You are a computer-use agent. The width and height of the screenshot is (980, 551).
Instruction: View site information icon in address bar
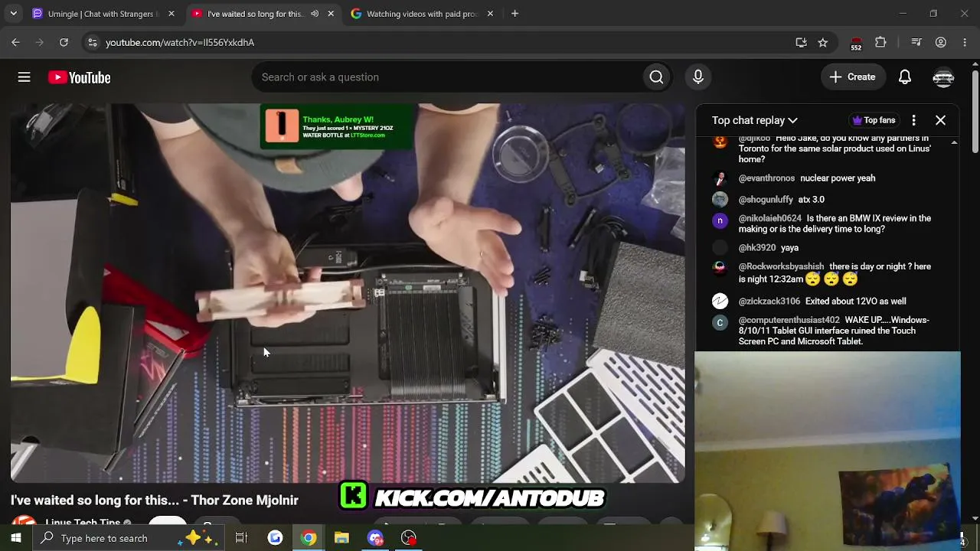point(92,43)
